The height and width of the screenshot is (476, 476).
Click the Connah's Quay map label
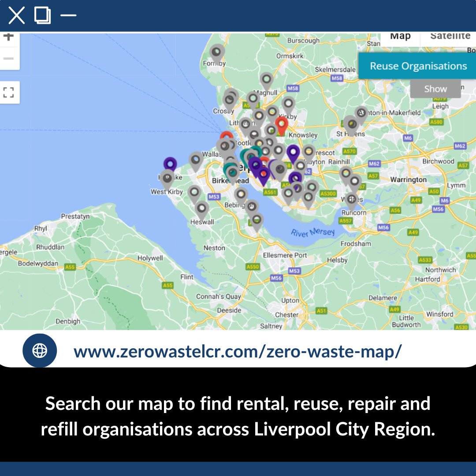[x=218, y=296]
